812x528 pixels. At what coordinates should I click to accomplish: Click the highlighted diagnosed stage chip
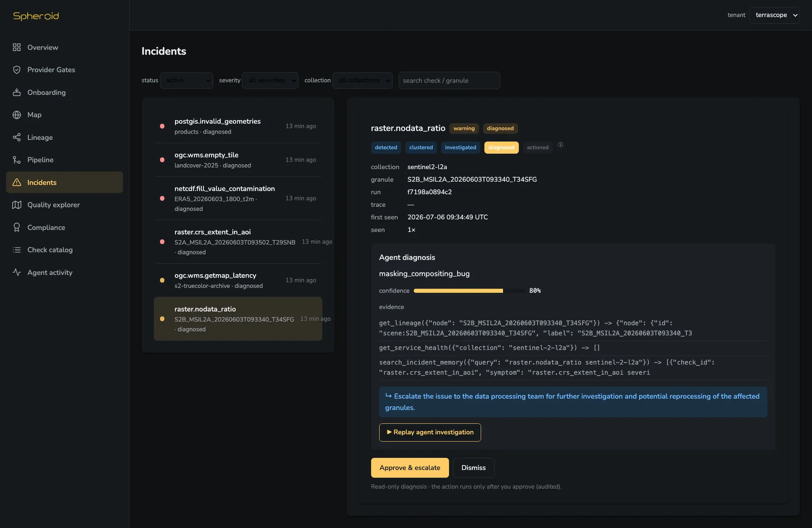[x=501, y=147]
